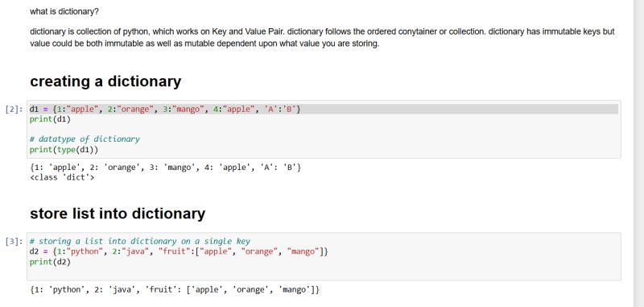Click the <class 'dict'> output line
The width and height of the screenshot is (644, 307).
62,177
